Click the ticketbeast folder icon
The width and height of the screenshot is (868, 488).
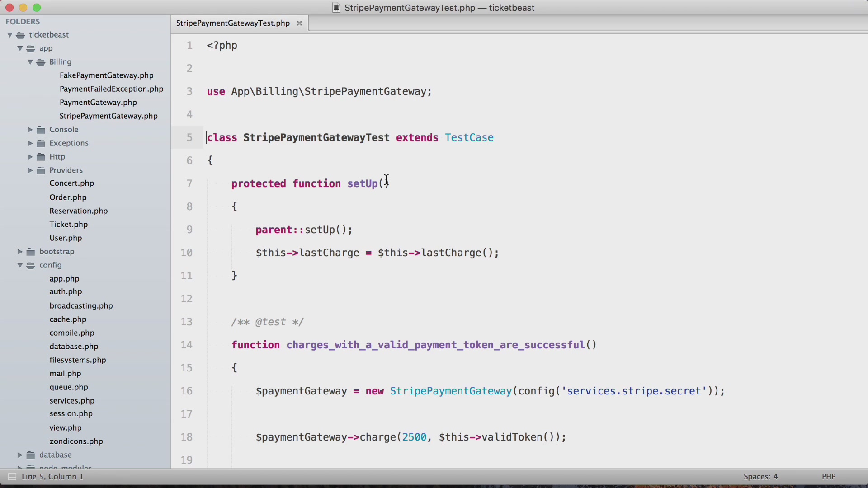click(x=20, y=35)
